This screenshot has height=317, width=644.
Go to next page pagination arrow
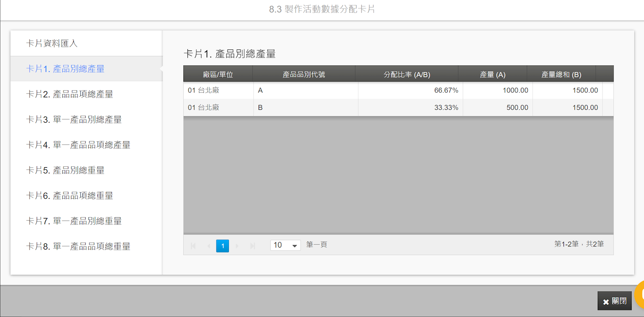click(x=237, y=245)
